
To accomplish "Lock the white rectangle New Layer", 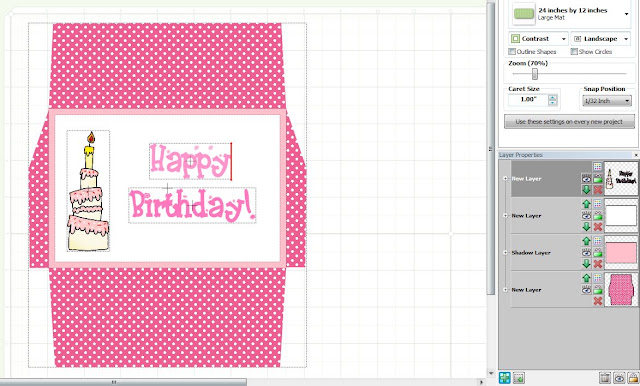I will pos(598,215).
